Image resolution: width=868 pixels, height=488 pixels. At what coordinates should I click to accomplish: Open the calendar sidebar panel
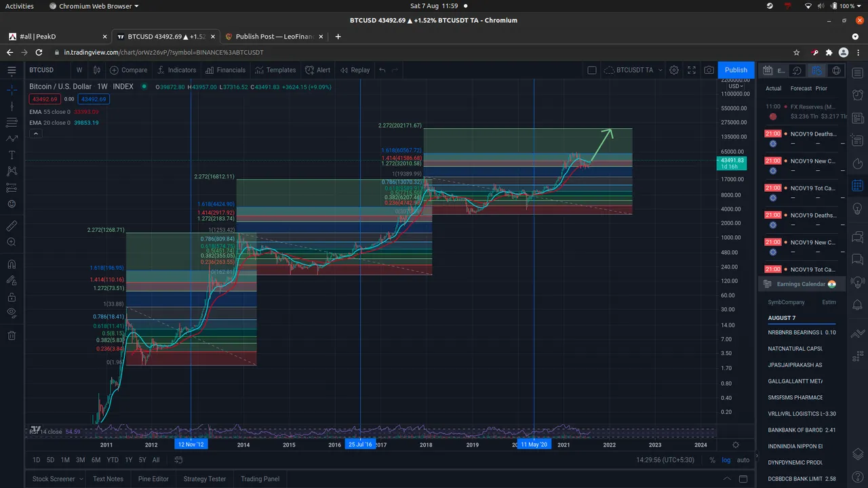click(857, 185)
